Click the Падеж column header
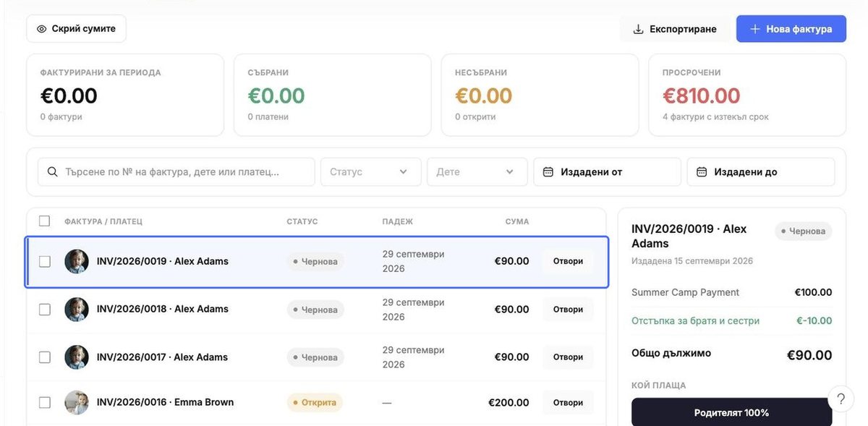This screenshot has height=426, width=868. click(398, 221)
